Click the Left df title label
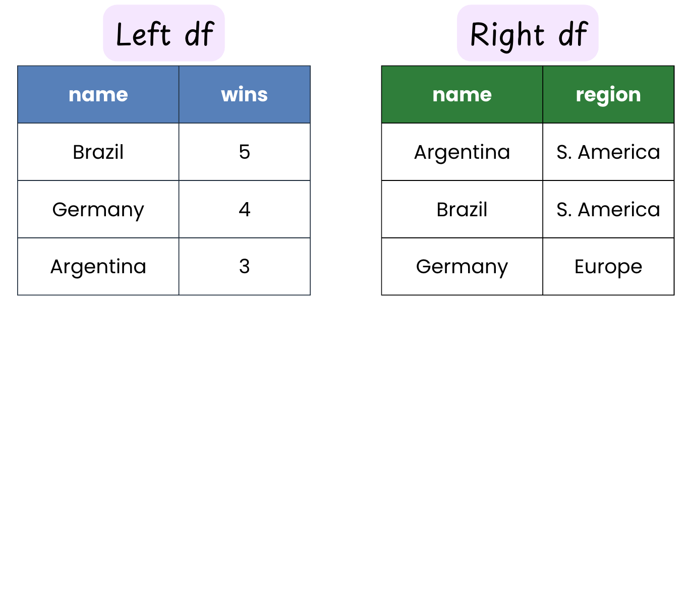688x616 pixels. tap(164, 34)
